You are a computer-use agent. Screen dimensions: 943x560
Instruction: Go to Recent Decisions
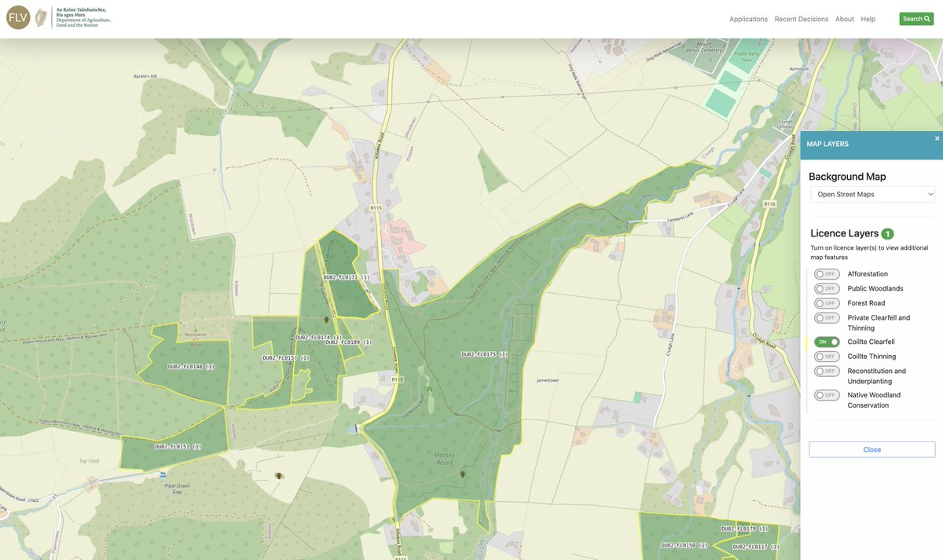801,19
